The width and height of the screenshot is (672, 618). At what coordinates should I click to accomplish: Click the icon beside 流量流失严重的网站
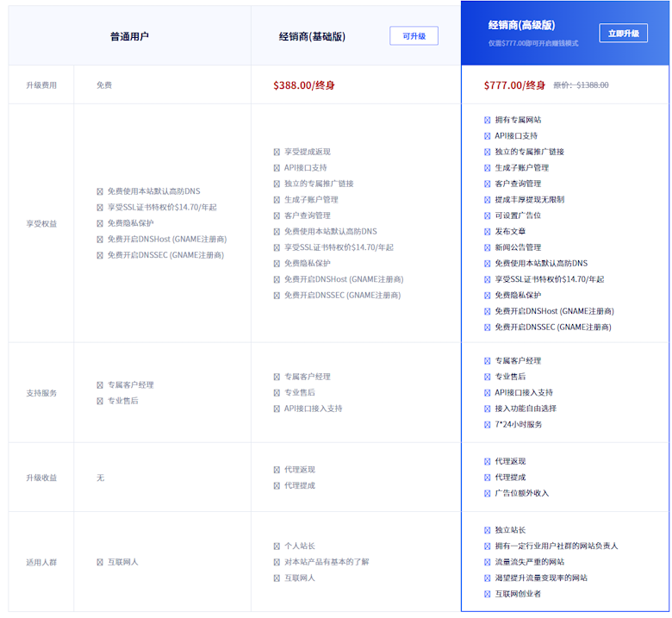487,562
